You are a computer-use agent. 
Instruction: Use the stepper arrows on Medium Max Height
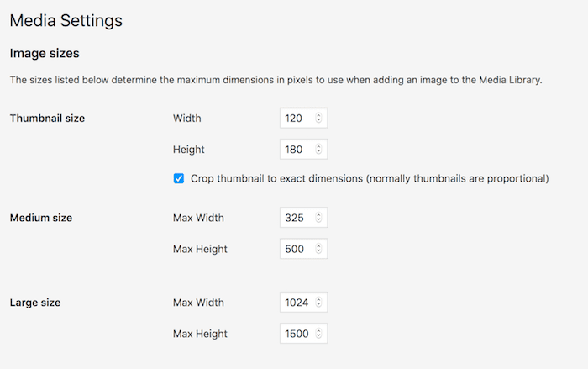(x=318, y=249)
